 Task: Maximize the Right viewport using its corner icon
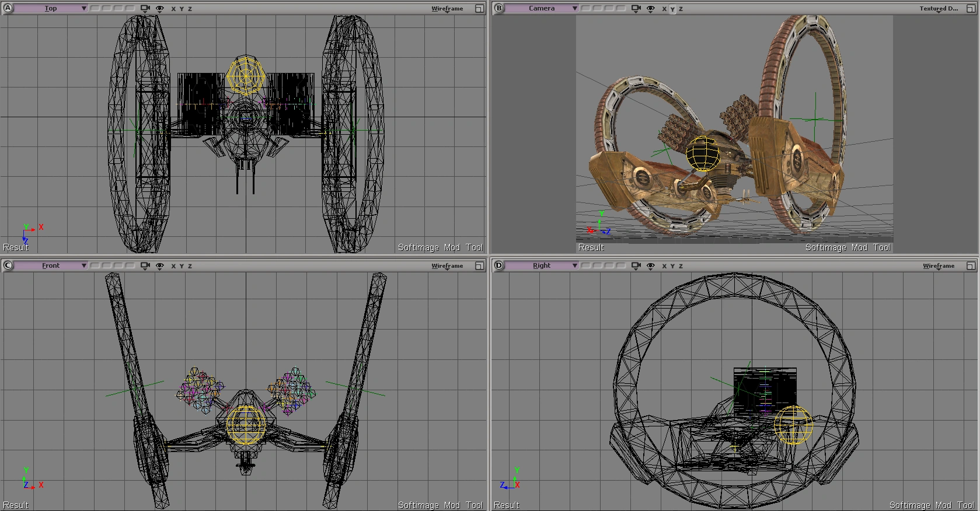(970, 266)
